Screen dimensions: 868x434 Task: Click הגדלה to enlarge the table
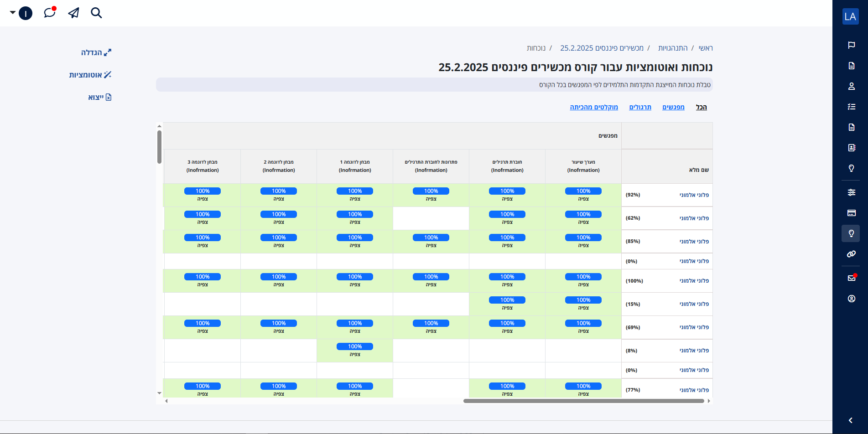point(96,52)
